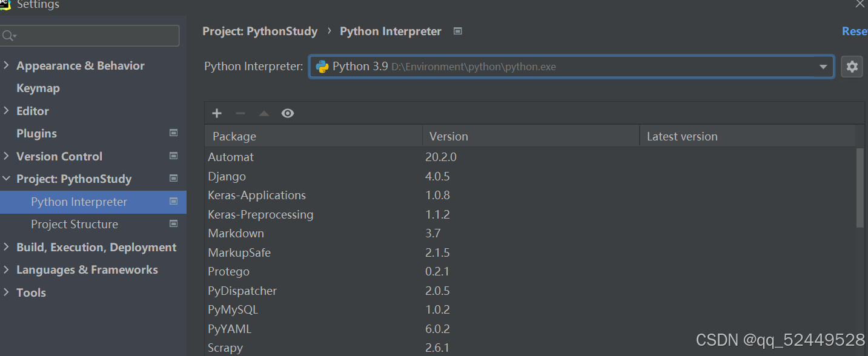
Task: Sort by Package column header
Action: coord(313,136)
